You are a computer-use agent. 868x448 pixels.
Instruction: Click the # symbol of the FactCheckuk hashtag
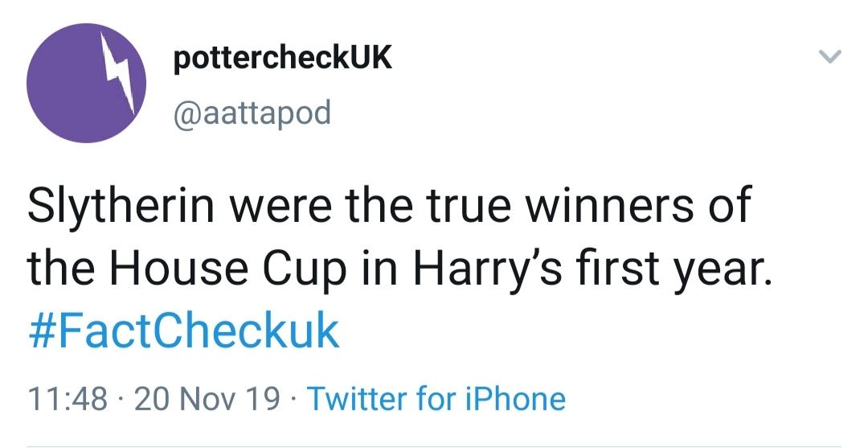coord(40,331)
